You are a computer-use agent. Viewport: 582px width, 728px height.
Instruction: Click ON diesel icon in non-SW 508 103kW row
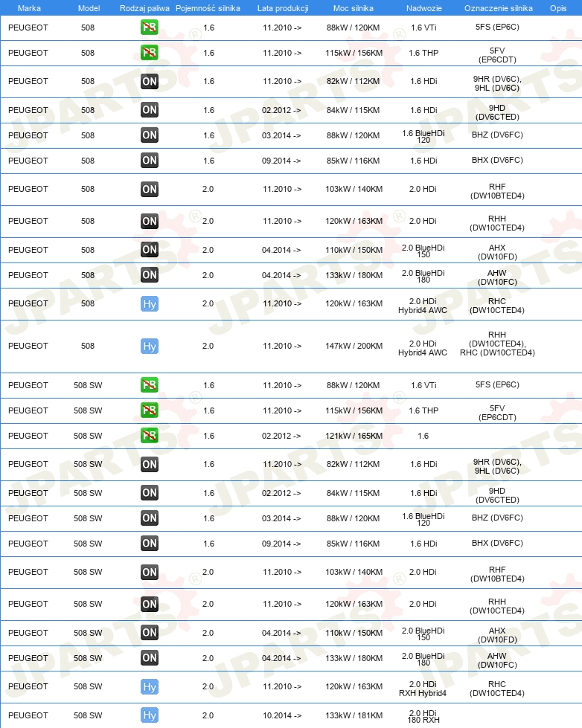(x=149, y=189)
